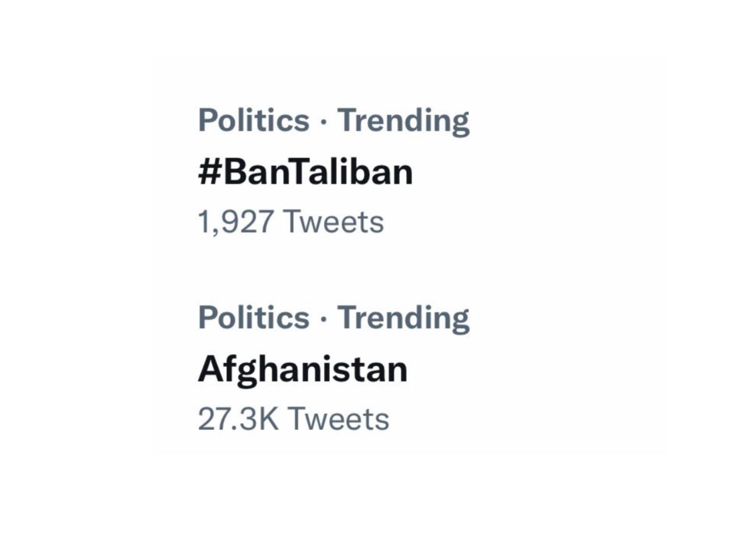Click Trending label above #BanTaliban
745x560 pixels.
pos(403,121)
